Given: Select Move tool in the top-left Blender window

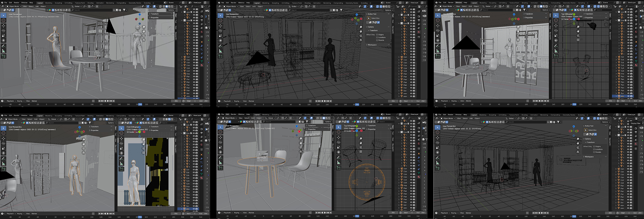Looking at the screenshot, I should (x=3, y=25).
